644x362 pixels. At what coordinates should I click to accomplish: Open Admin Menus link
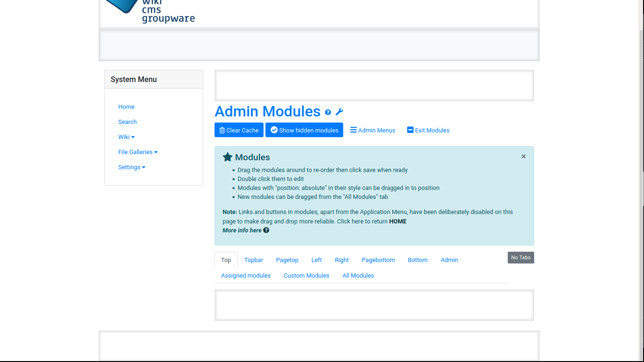tap(372, 131)
